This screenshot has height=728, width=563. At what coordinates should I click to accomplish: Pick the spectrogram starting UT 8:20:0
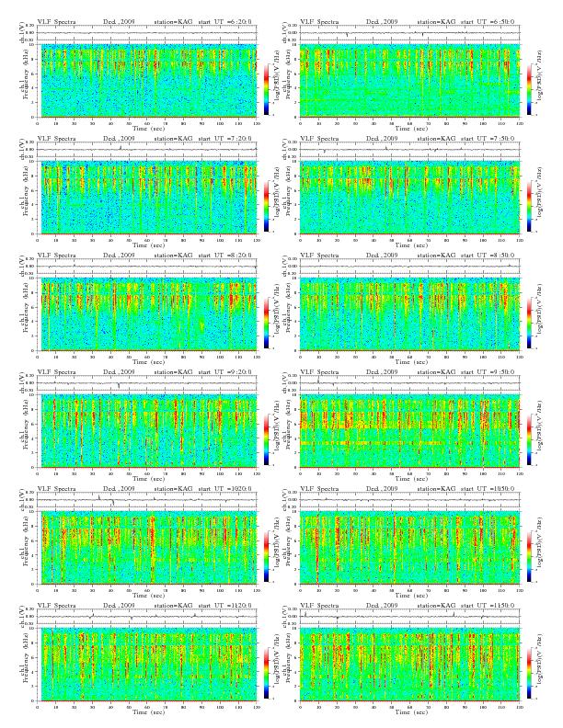[x=147, y=314]
